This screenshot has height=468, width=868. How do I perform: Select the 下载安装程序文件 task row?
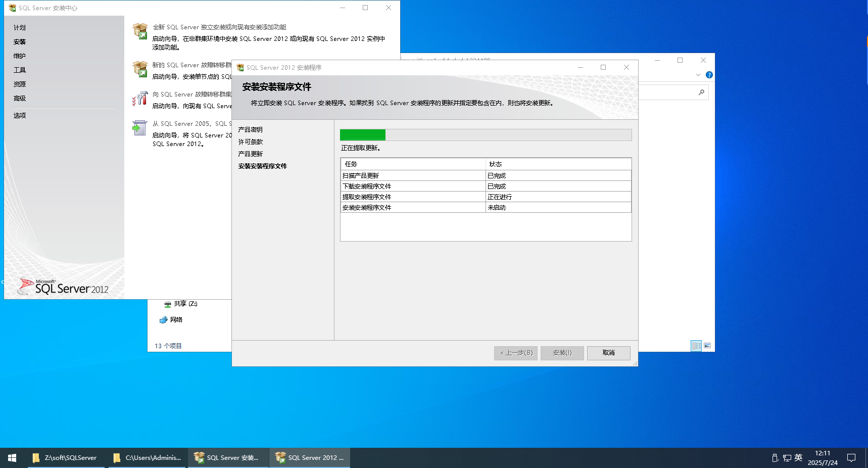click(486, 186)
